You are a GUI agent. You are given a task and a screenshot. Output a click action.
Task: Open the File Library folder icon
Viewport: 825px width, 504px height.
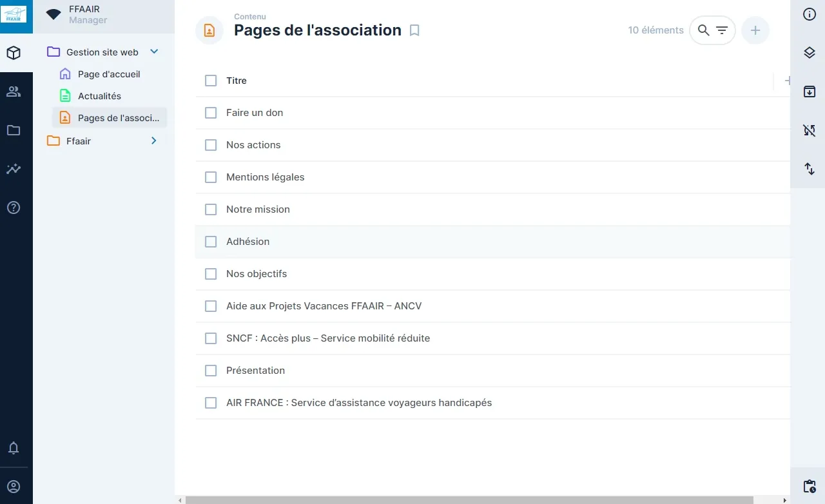click(14, 130)
